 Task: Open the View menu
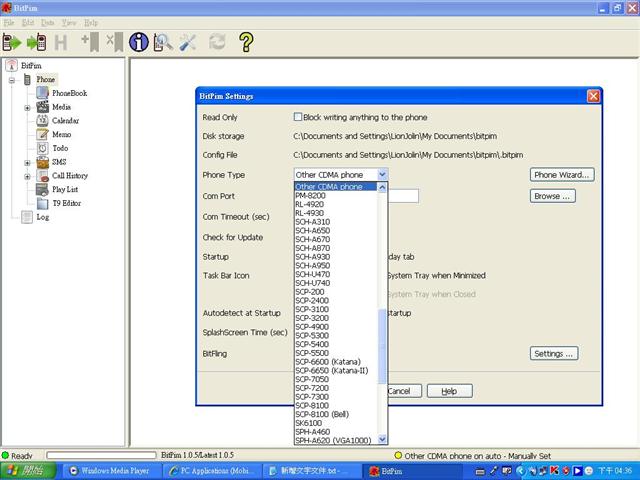[x=68, y=21]
